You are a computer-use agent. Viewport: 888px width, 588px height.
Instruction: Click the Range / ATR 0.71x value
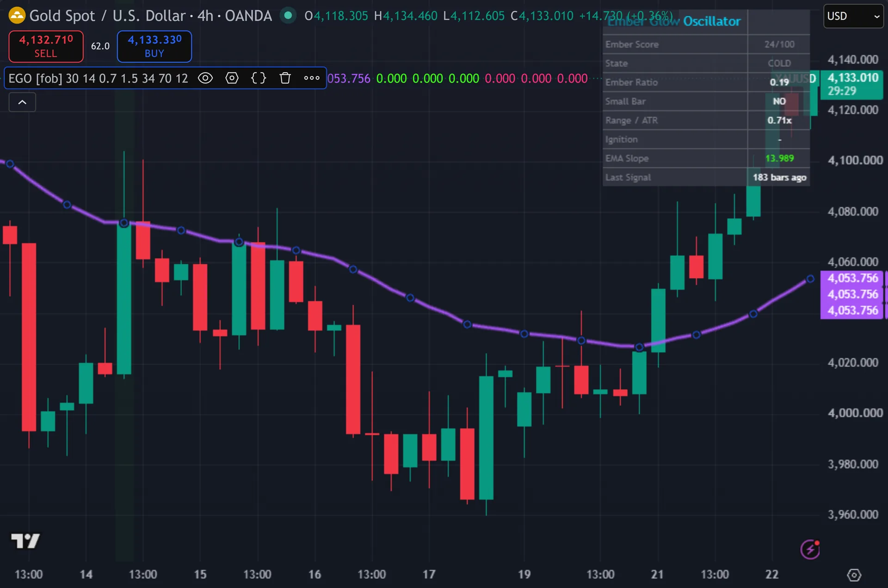tap(779, 120)
